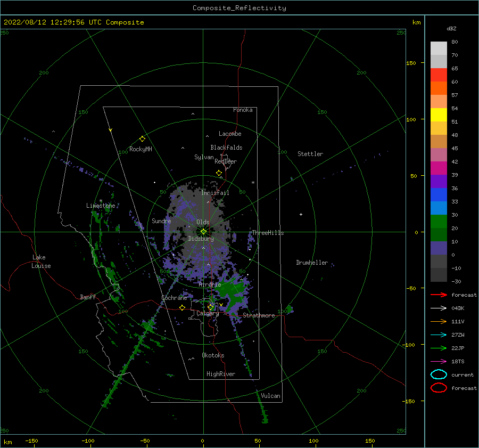Click the yellow diamond marker below Cochrane
Screen dimensions: 479x448
(x=182, y=307)
